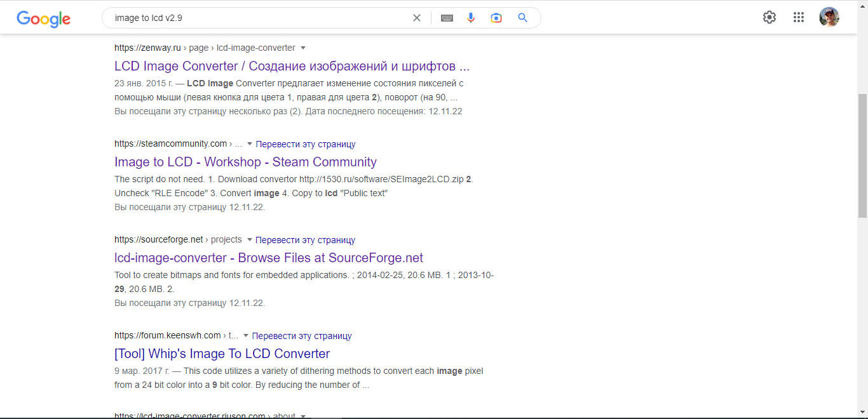868x419 pixels.
Task: Click the page vertical scrollbar thumb
Action: pos(862,156)
